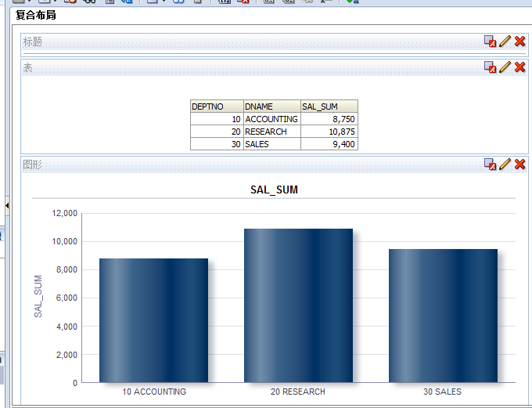Viewport: 532px width, 408px height.
Task: Remove the 图形 view from layout
Action: click(519, 164)
